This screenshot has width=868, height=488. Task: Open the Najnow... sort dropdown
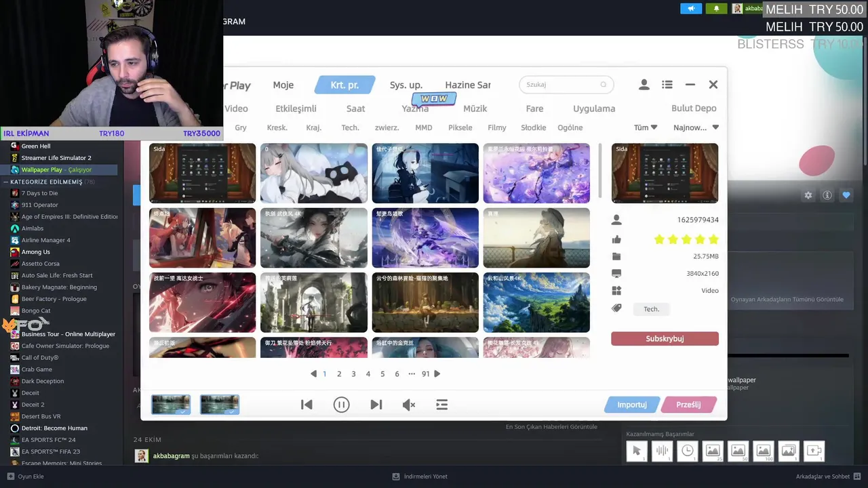pos(696,127)
